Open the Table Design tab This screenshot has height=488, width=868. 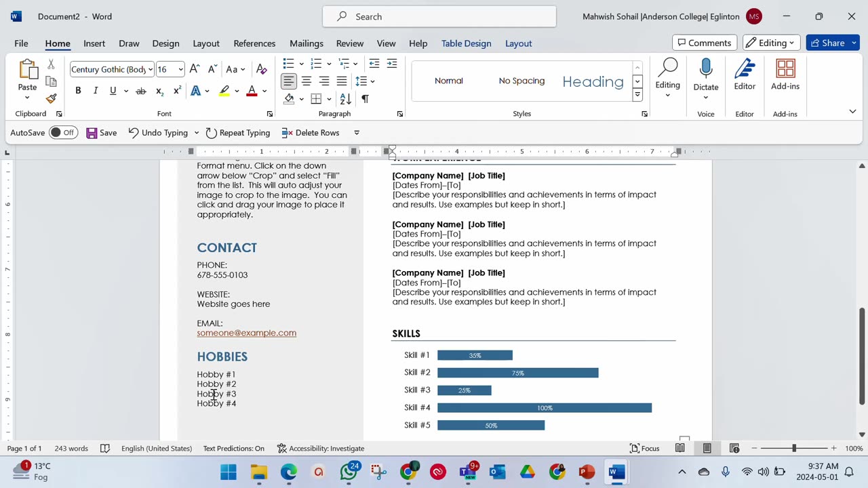467,43
